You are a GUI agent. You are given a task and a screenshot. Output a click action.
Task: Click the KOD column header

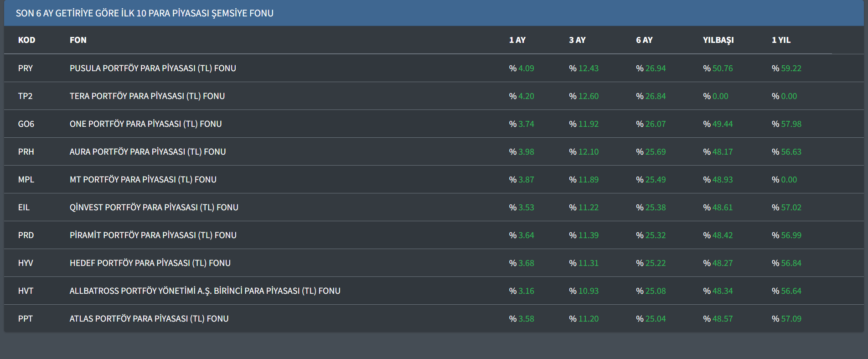(x=26, y=40)
